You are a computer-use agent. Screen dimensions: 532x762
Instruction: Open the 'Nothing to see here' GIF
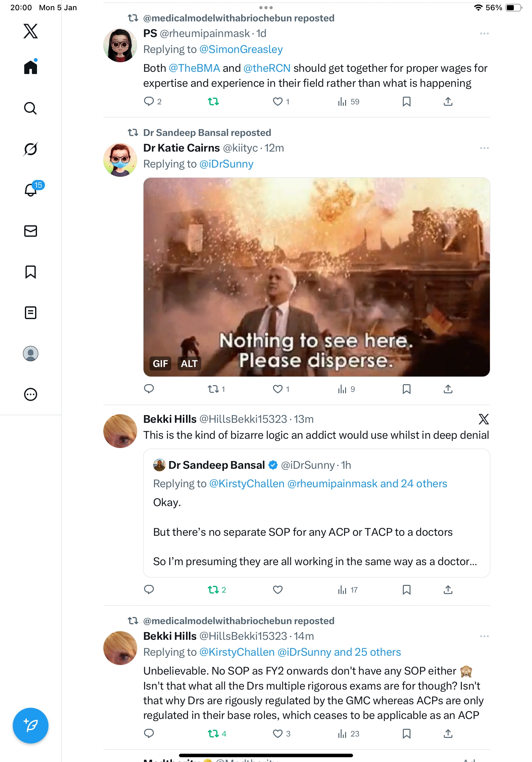pyautogui.click(x=316, y=277)
